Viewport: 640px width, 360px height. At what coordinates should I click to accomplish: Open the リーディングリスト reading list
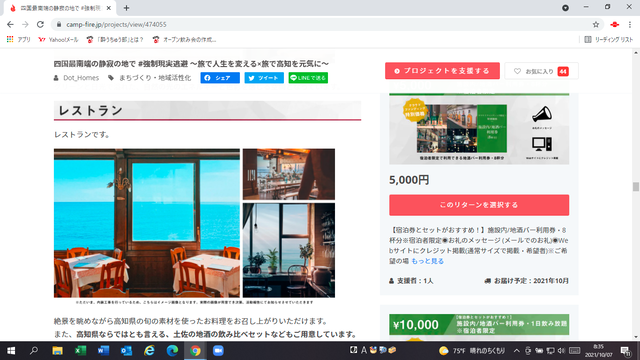pos(609,40)
